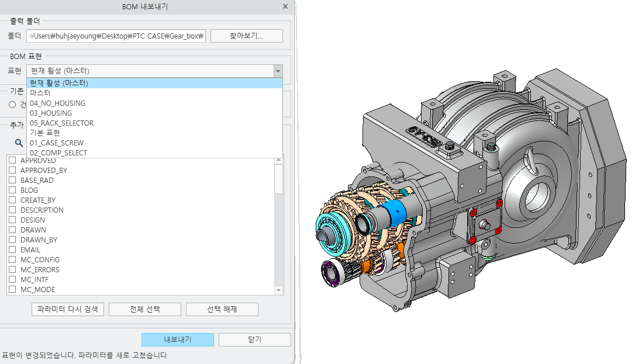Click parameter list scroll down arrow
642x364 pixels.
point(279,290)
